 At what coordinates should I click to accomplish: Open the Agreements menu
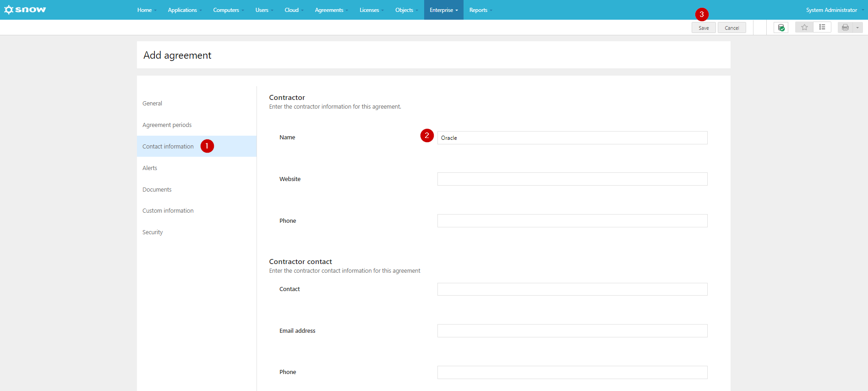[x=331, y=10]
